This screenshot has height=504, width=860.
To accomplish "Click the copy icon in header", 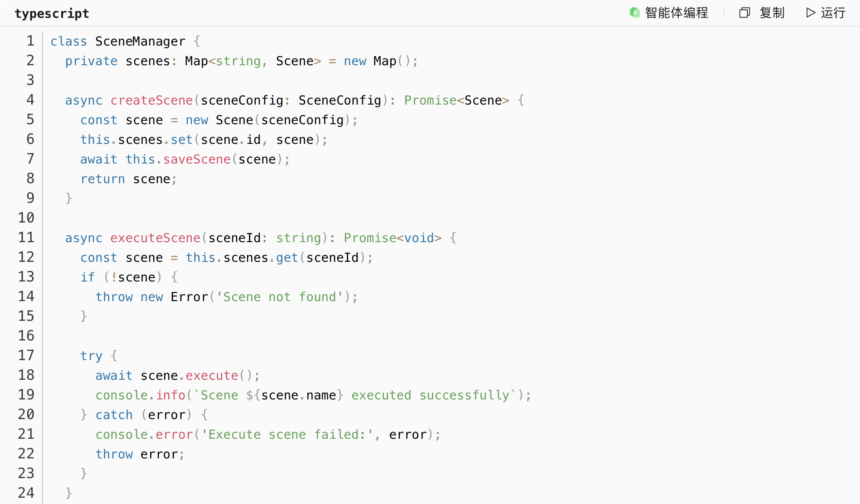I will coord(744,13).
